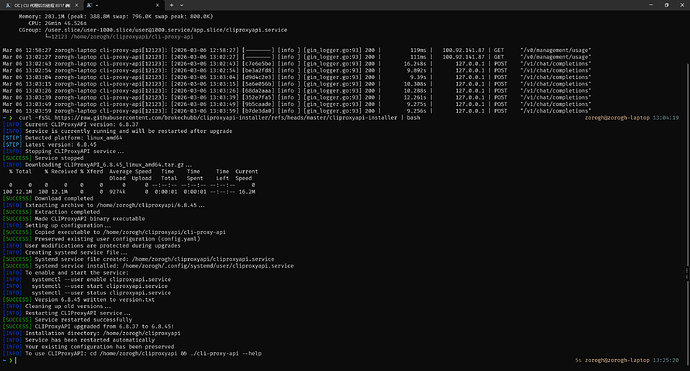The image size is (690, 371).
Task: Click 'Current CLIProxyAPI version: 6.8.37' line
Action: (71, 125)
